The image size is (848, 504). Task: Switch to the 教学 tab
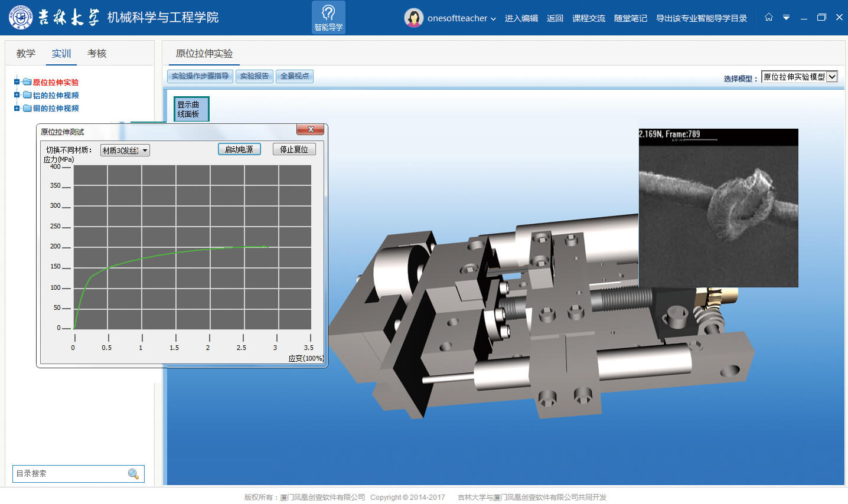(x=26, y=54)
